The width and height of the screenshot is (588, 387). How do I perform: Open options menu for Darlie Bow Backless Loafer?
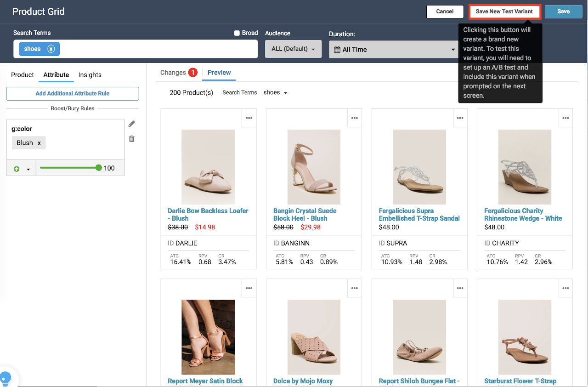[249, 118]
